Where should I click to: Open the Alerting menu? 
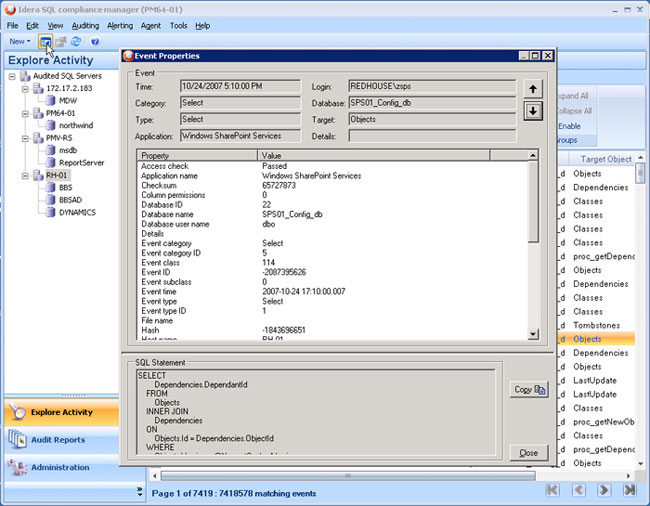tap(120, 26)
